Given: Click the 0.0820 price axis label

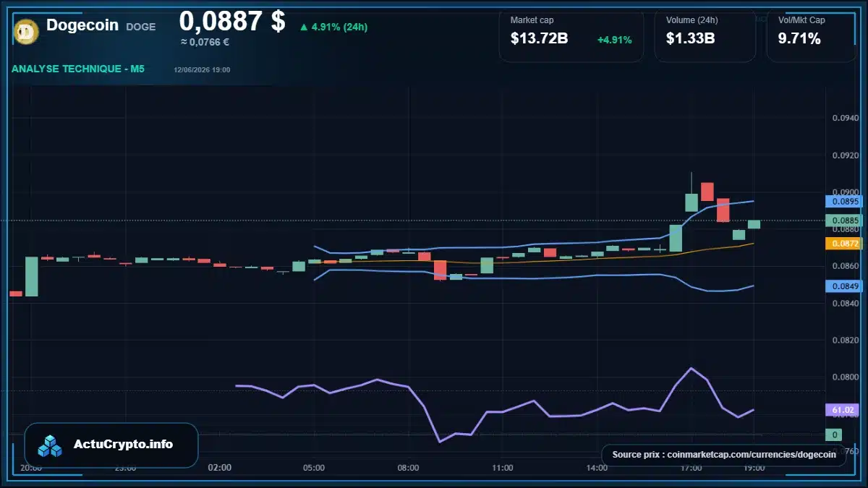Looking at the screenshot, I should [x=845, y=340].
